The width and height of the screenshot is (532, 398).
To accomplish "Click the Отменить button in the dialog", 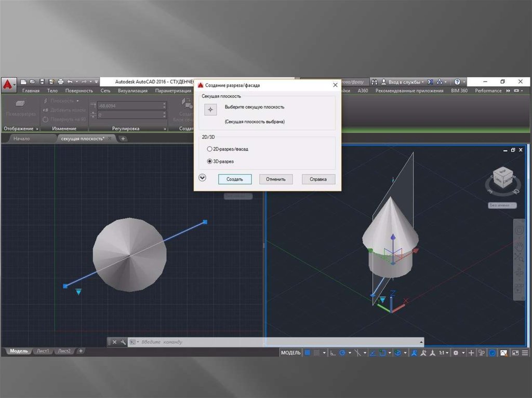I will click(276, 179).
